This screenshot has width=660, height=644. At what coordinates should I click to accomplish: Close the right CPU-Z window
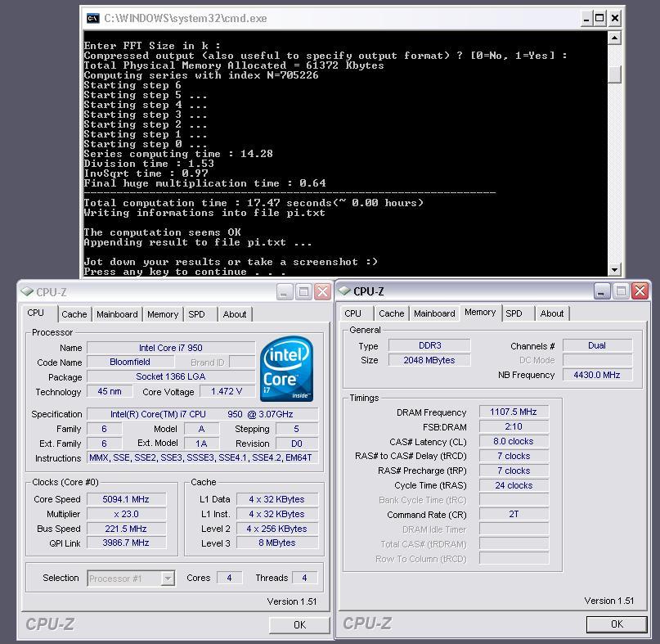pos(640,290)
